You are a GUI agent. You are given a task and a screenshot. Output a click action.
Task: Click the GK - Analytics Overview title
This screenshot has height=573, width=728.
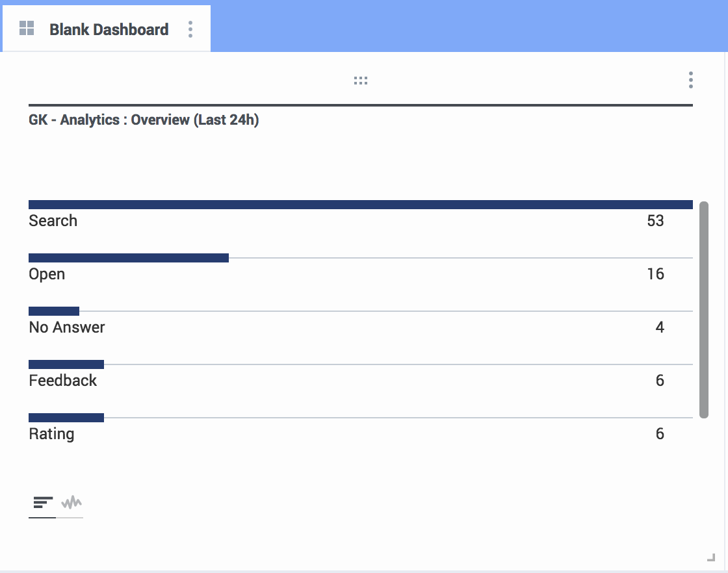pyautogui.click(x=144, y=120)
